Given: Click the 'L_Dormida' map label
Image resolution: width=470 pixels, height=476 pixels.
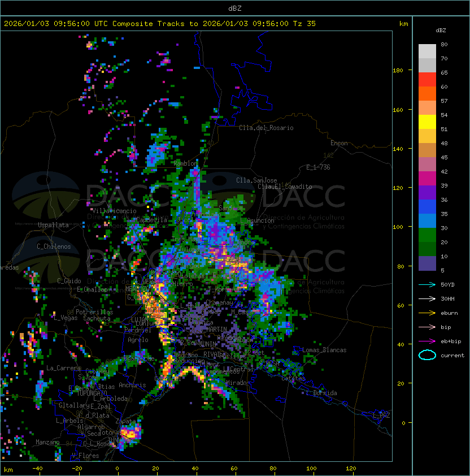Looking at the screenshot, I should (321, 393).
